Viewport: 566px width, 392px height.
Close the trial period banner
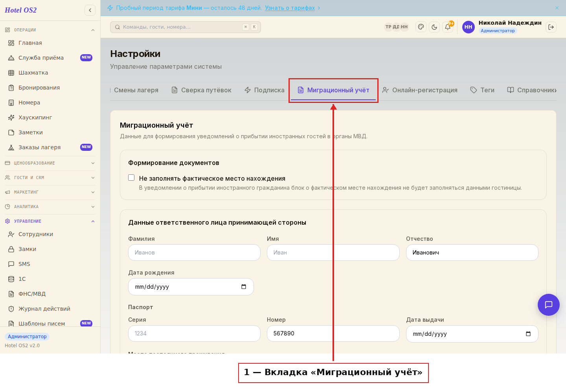coord(557,8)
